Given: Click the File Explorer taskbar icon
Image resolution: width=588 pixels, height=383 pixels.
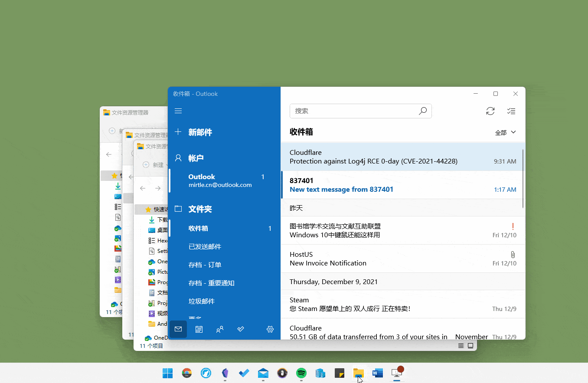Looking at the screenshot, I should tap(359, 373).
